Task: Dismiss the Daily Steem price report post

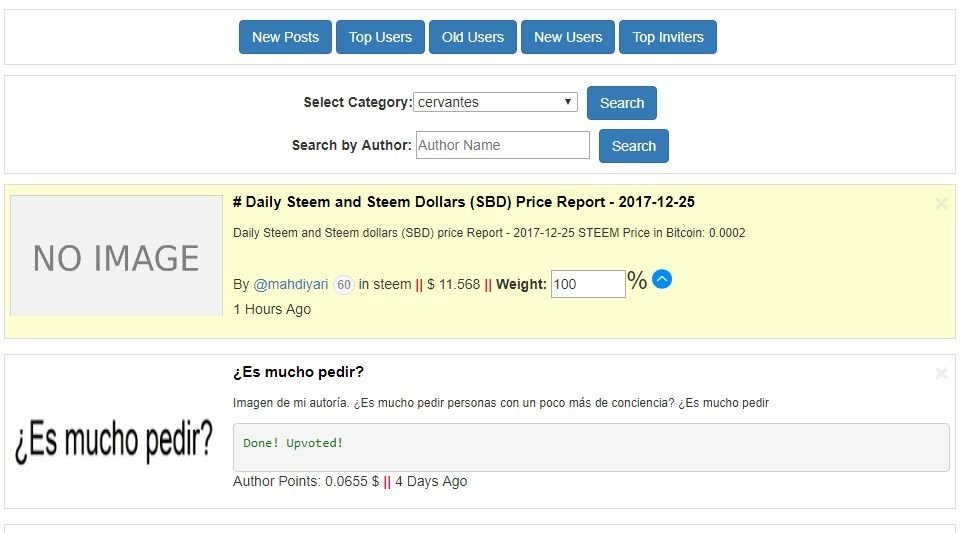Action: click(x=941, y=203)
